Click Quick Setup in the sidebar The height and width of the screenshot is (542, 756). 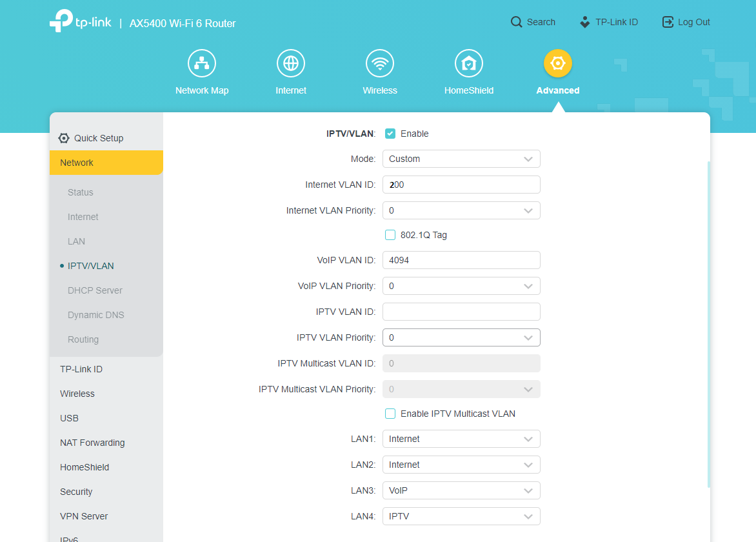pyautogui.click(x=98, y=138)
